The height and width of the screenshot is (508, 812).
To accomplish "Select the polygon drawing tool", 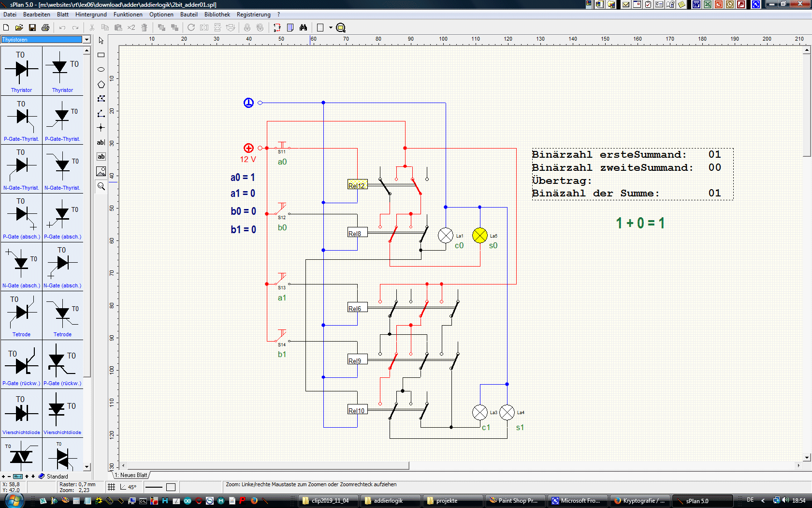I will click(101, 84).
